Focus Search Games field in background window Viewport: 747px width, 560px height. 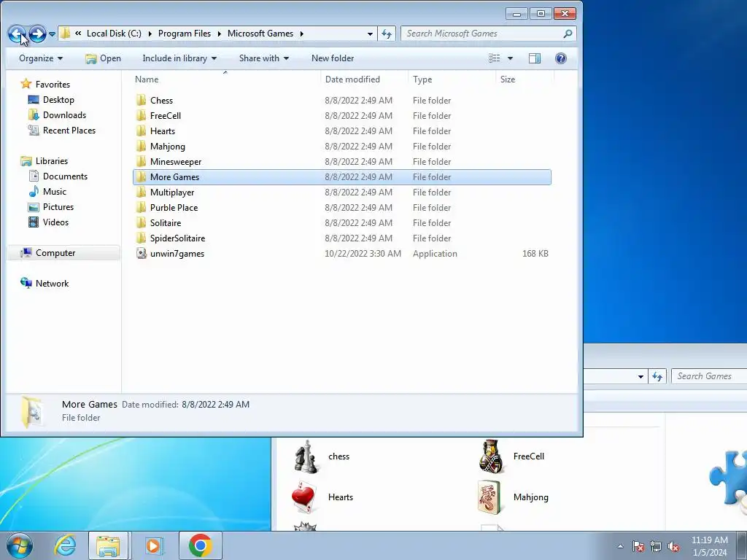709,376
